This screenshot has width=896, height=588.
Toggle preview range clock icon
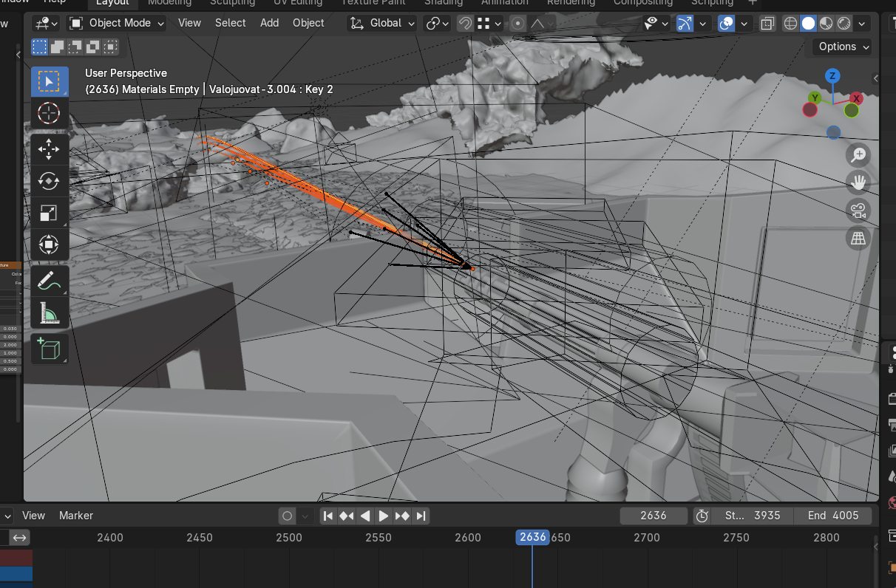(x=702, y=516)
